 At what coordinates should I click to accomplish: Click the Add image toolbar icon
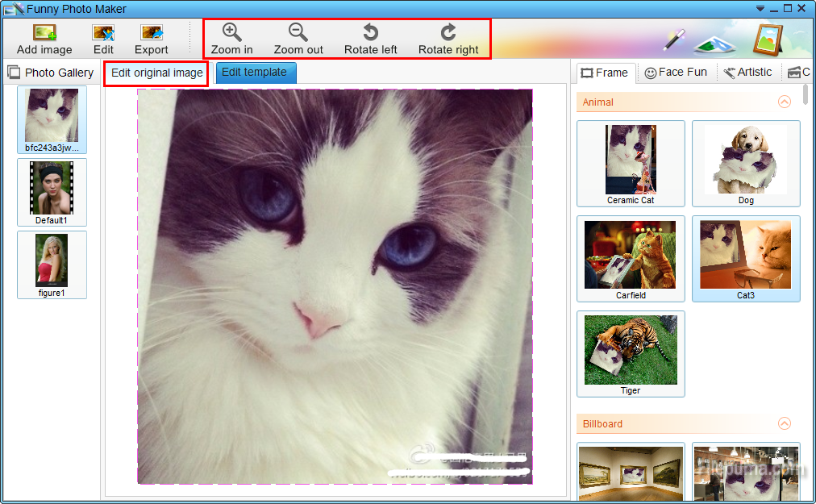44,39
